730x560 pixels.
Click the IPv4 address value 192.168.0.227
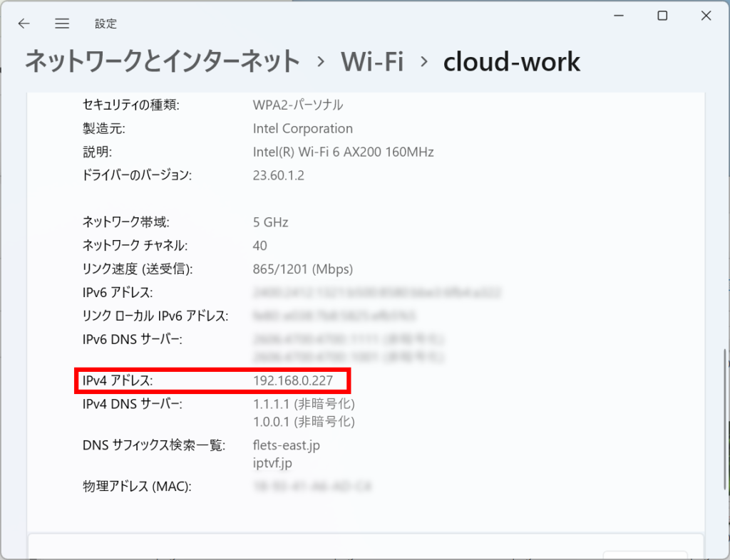point(292,381)
